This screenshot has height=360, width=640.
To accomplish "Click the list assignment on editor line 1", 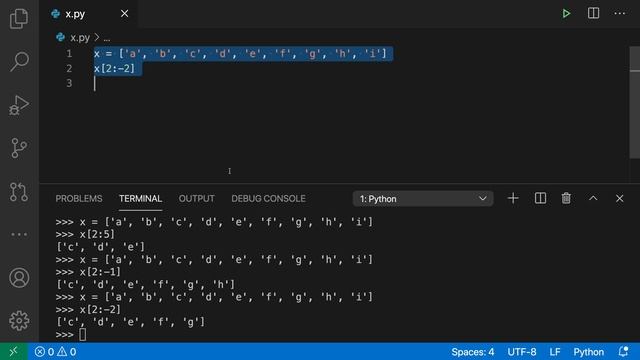I will point(240,53).
